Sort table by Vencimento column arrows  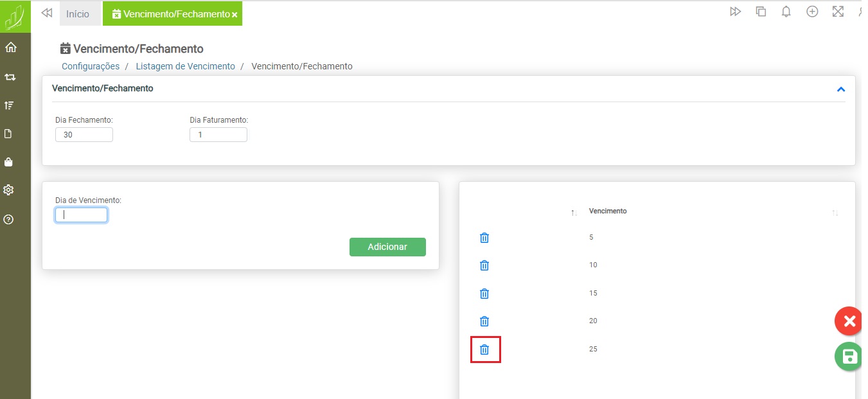point(835,213)
